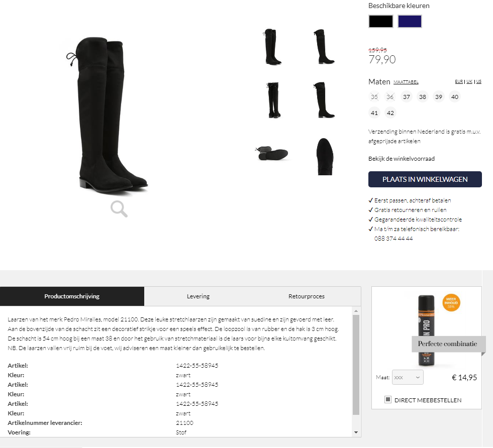Pick size 42
This screenshot has height=448, width=493.
390,113
